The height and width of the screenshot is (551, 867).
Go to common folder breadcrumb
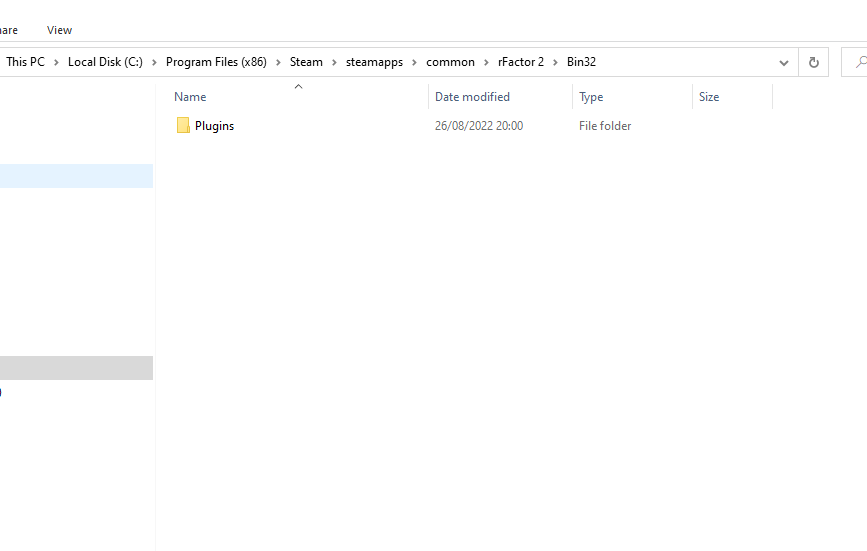point(450,62)
